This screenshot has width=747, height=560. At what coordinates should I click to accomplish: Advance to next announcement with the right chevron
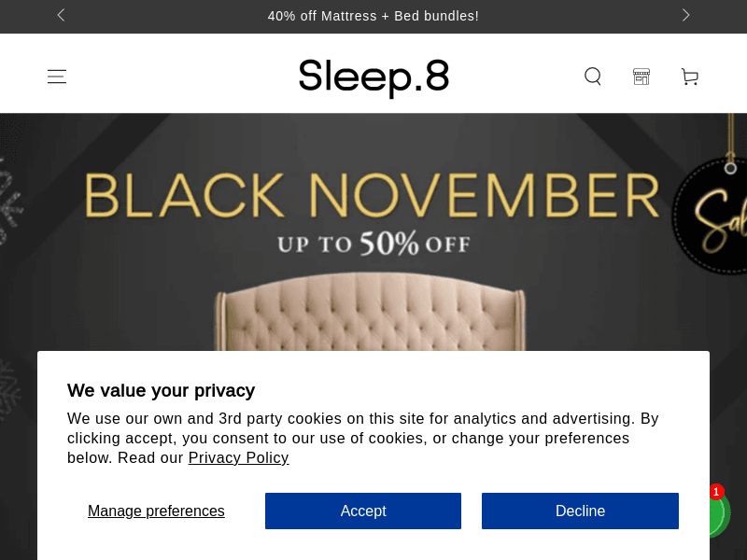685,15
